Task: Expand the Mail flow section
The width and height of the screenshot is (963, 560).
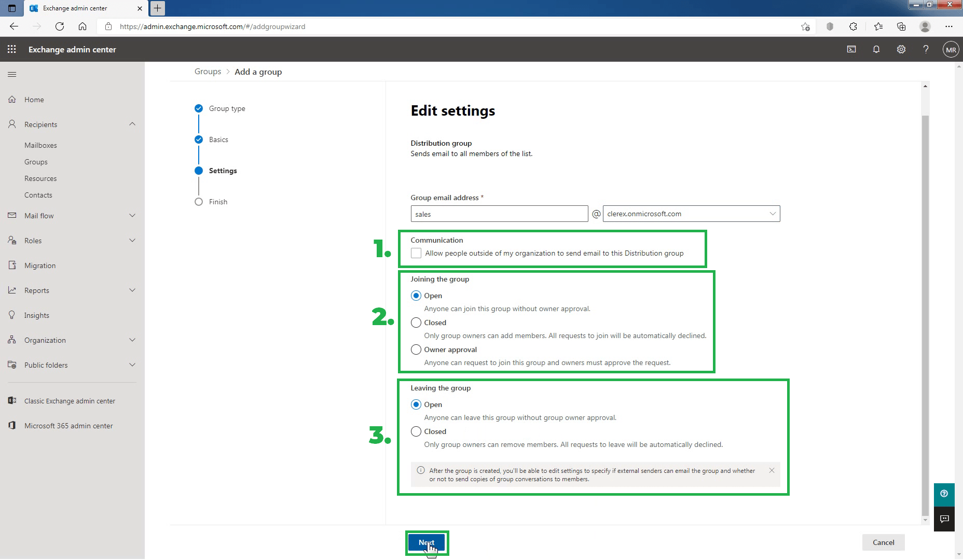Action: pyautogui.click(x=132, y=215)
